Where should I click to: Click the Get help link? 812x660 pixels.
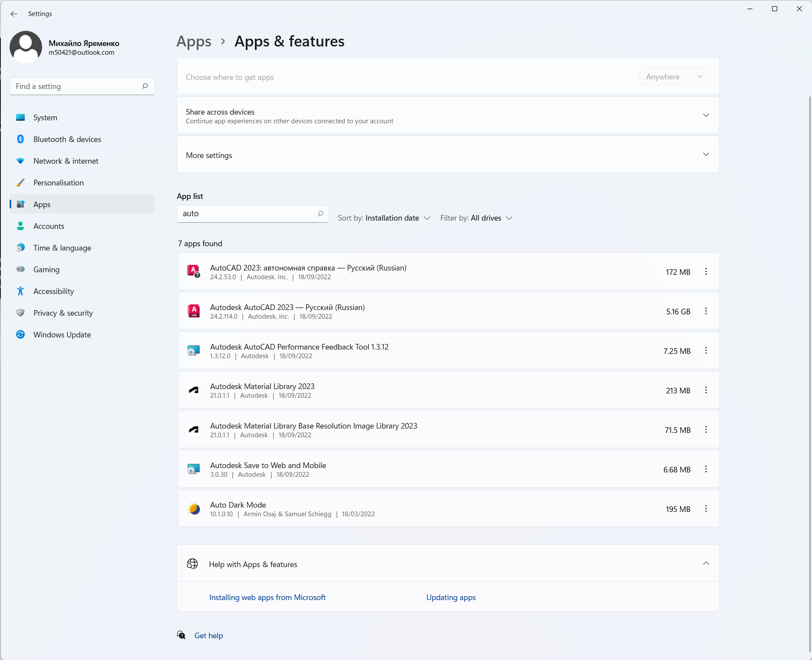tap(209, 636)
